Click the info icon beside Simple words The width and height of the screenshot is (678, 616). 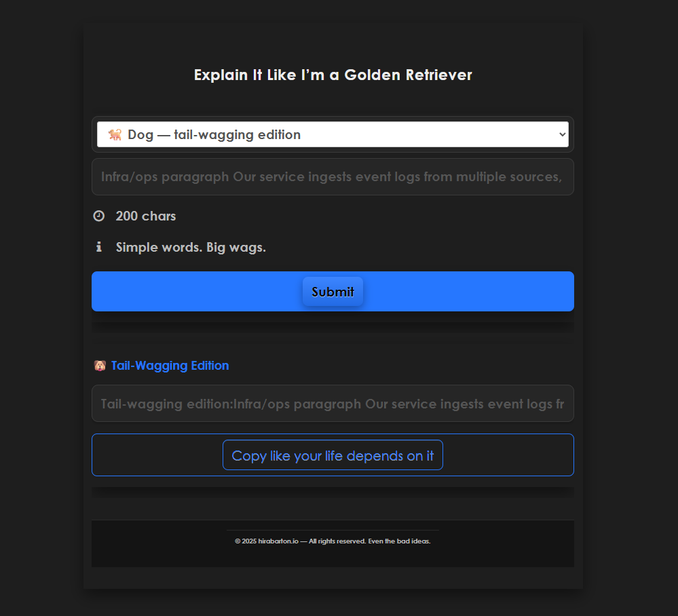[x=99, y=247]
